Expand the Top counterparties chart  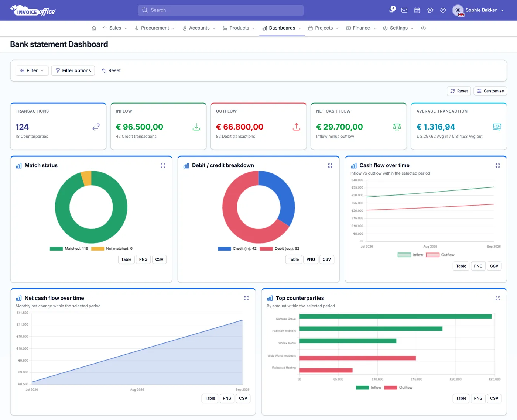497,298
